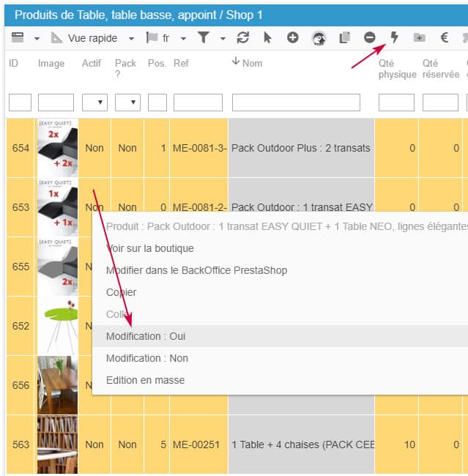The height and width of the screenshot is (476, 468).
Task: Select 'Edition en masse' from context menu
Action: [145, 380]
